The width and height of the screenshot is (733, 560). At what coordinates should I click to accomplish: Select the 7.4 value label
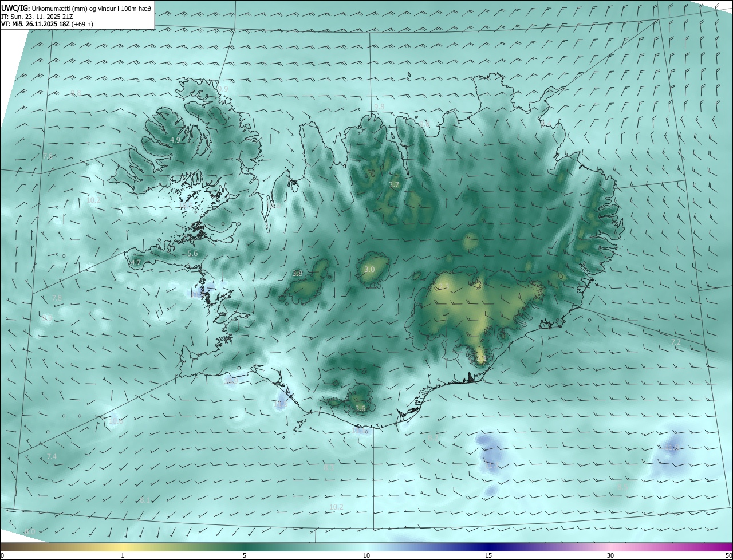tap(52, 456)
